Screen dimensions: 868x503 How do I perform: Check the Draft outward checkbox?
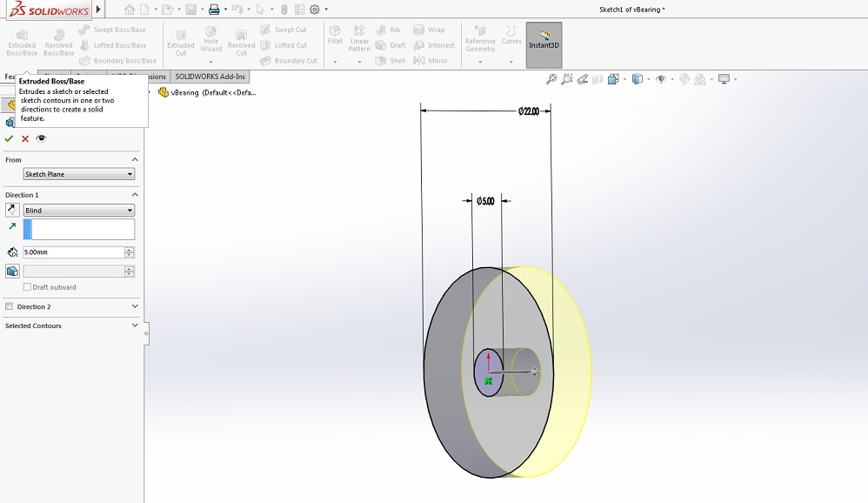click(27, 287)
